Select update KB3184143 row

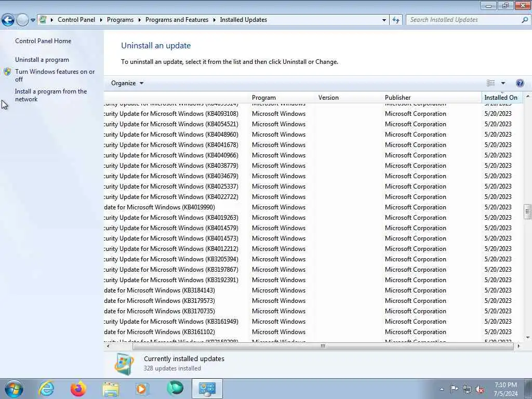314,290
